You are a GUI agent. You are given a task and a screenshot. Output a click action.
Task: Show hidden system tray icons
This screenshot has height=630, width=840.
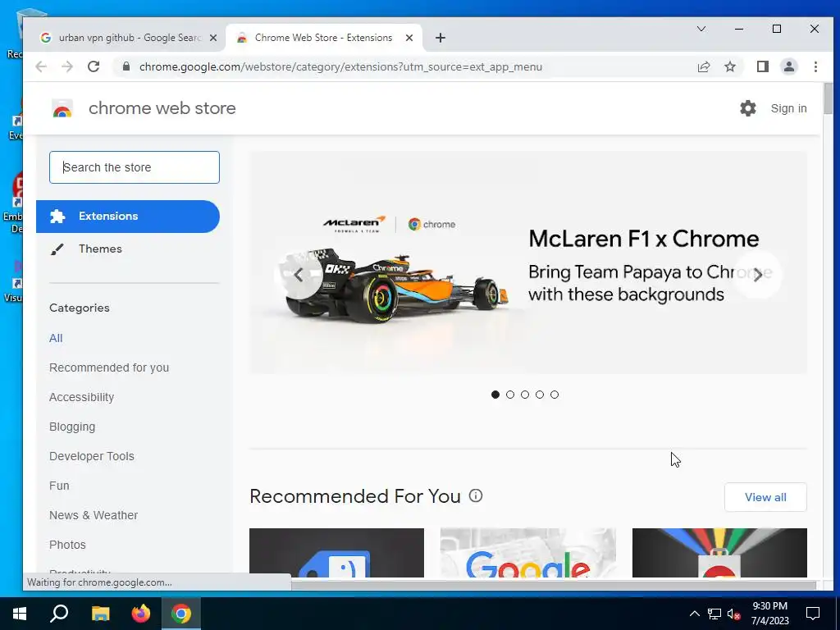[x=694, y=614]
